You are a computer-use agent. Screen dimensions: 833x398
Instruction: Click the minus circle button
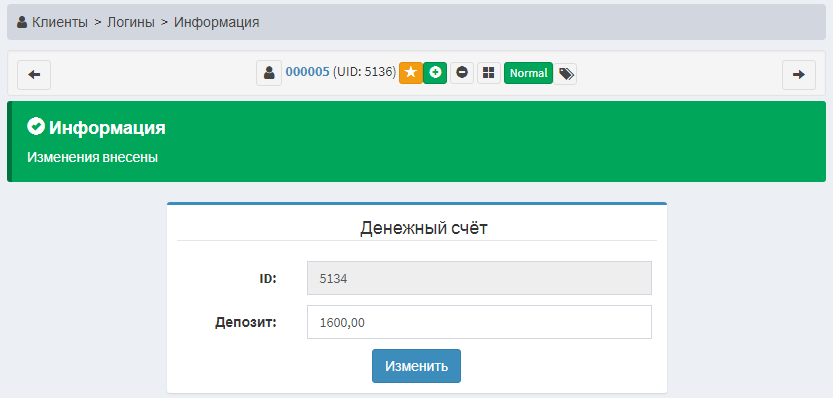click(x=462, y=73)
